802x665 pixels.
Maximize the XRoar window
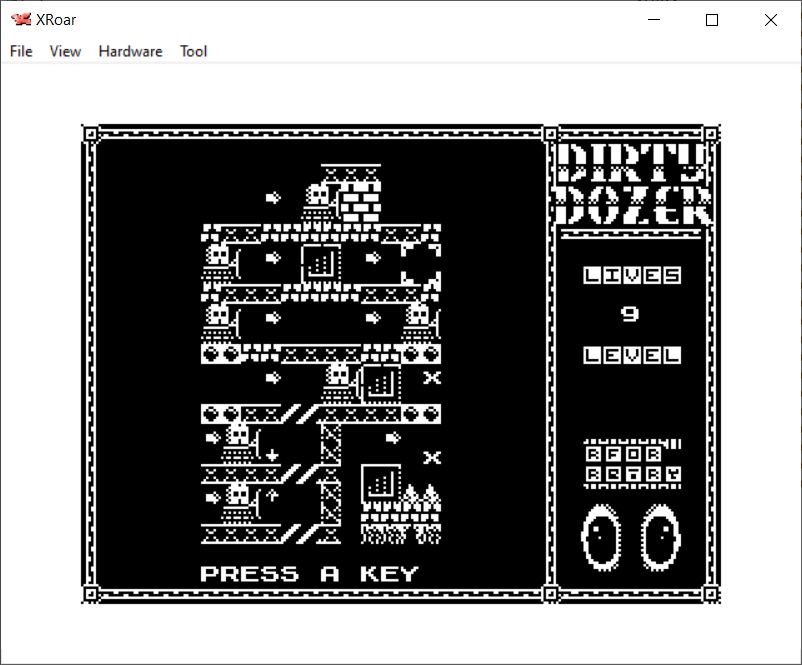[712, 20]
